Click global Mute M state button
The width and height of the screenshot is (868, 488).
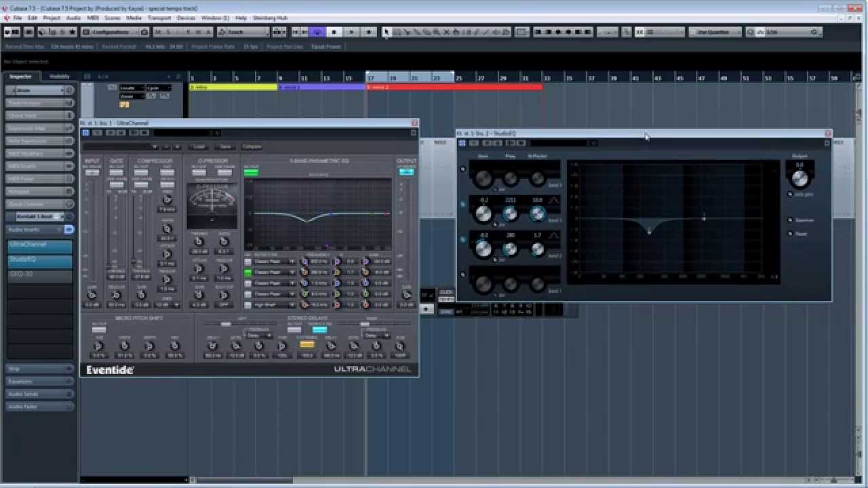(x=158, y=32)
